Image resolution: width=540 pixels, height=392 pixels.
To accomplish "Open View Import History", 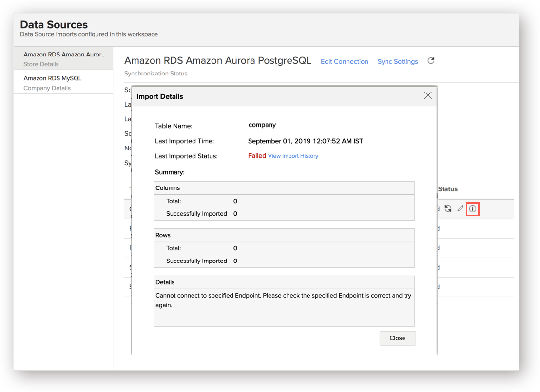I will tap(293, 156).
